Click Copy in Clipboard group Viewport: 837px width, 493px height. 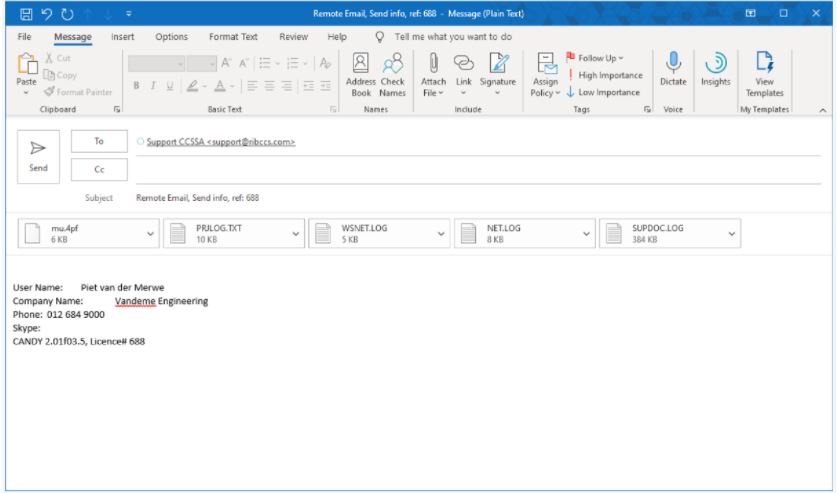pos(60,75)
